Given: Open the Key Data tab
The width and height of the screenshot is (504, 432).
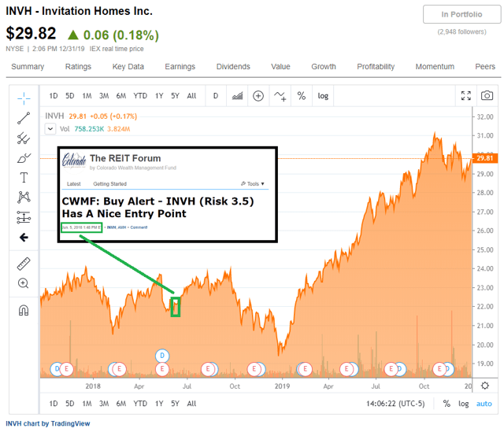Looking at the screenshot, I should click(x=128, y=66).
